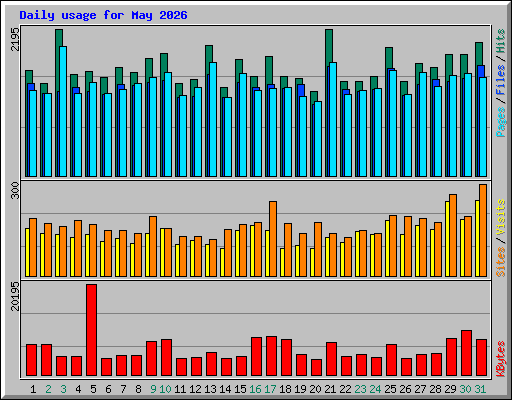Viewport: 512px width, 400px height.
Task: Click the tall red KBytes bar for day 5
Action: (x=92, y=330)
